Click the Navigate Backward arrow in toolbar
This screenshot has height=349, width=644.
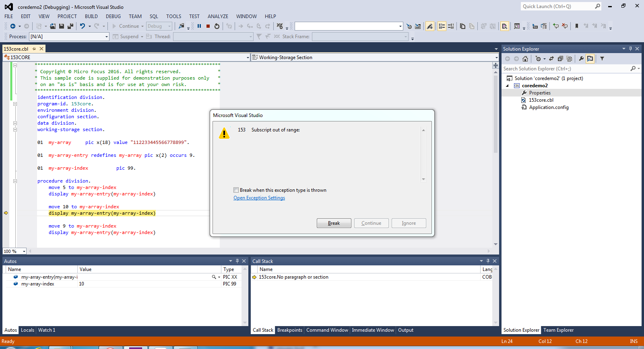pyautogui.click(x=13, y=26)
